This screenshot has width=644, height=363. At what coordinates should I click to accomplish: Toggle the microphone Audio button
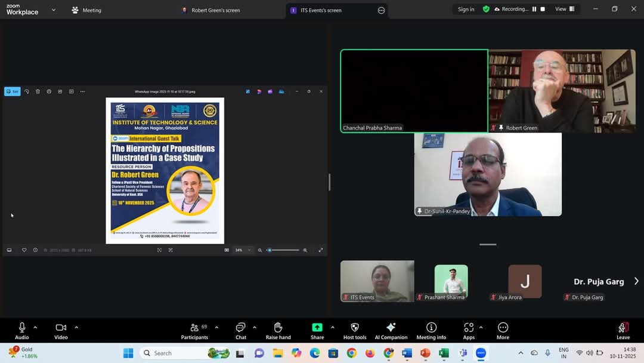coord(22,330)
